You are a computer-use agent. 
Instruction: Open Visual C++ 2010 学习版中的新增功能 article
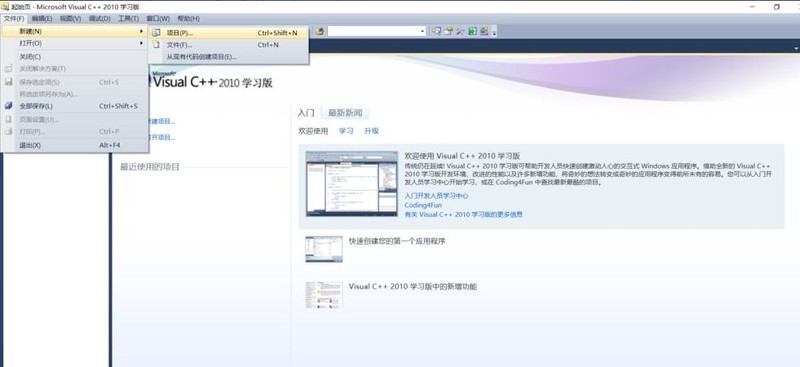(x=413, y=287)
